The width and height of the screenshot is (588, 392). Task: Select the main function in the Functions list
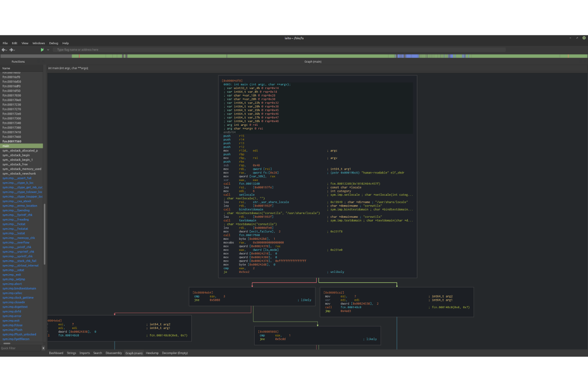(x=6, y=146)
